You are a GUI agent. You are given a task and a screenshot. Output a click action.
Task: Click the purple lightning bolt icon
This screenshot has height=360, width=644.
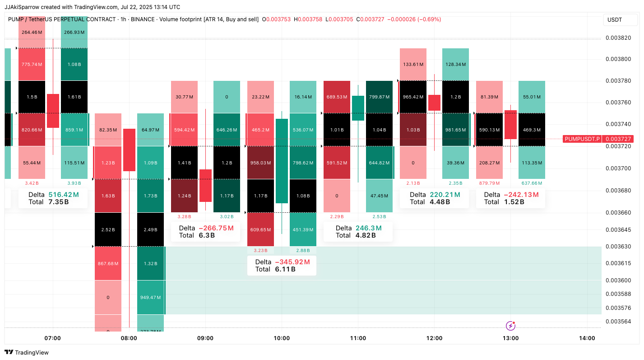pyautogui.click(x=510, y=326)
